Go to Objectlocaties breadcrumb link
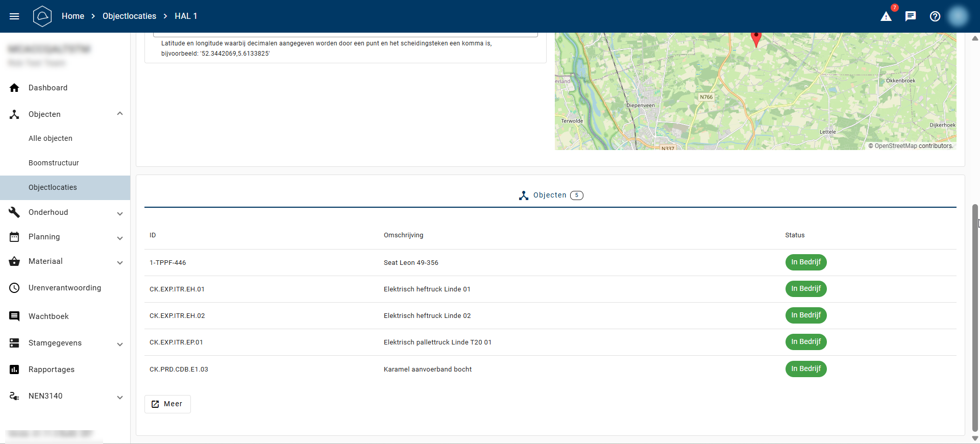This screenshot has width=980, height=444. (x=129, y=16)
